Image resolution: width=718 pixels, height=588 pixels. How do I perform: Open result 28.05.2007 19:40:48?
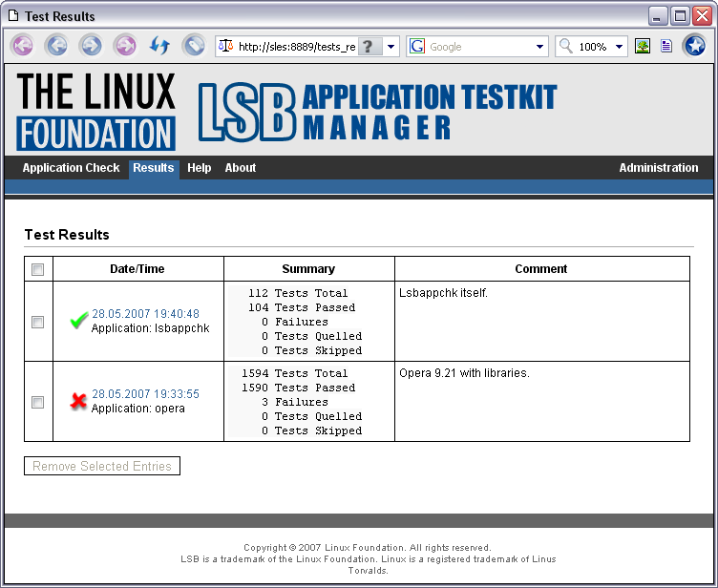pyautogui.click(x=146, y=314)
